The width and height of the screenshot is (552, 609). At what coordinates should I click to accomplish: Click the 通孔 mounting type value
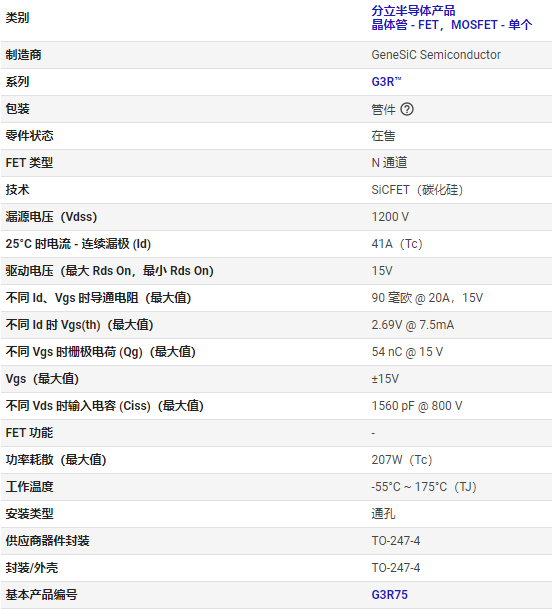383,514
